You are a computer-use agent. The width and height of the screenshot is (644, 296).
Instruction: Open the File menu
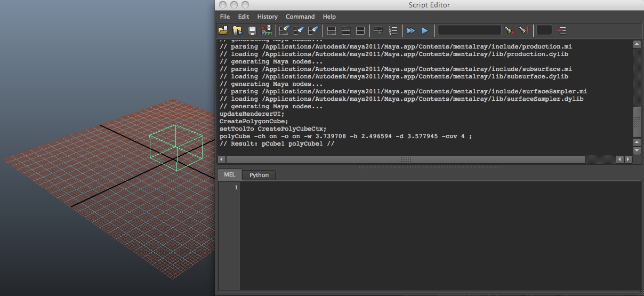(x=225, y=17)
